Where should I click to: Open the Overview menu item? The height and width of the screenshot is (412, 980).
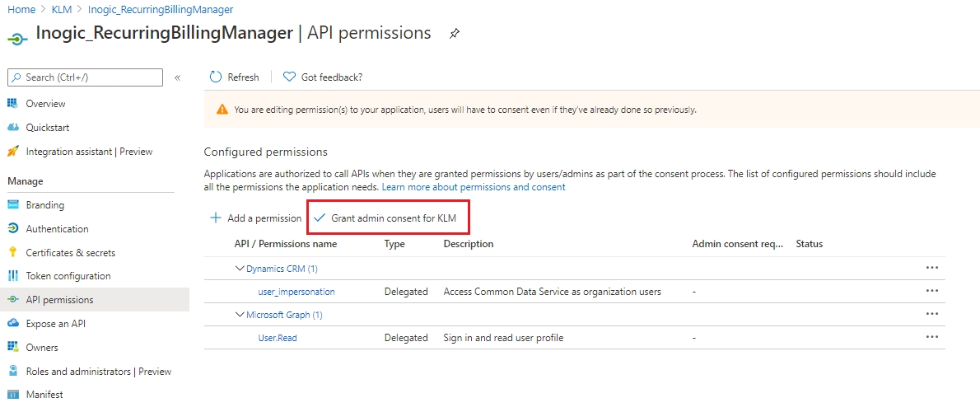[x=45, y=104]
